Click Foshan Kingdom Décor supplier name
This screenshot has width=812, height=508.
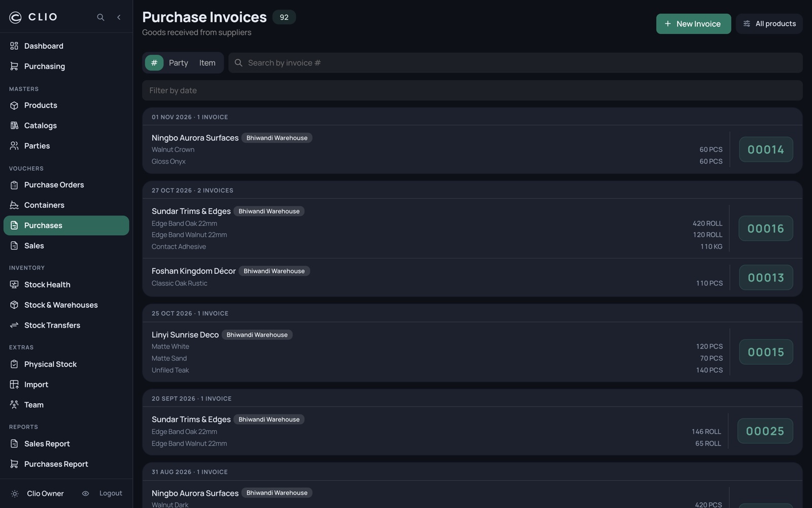pos(193,271)
